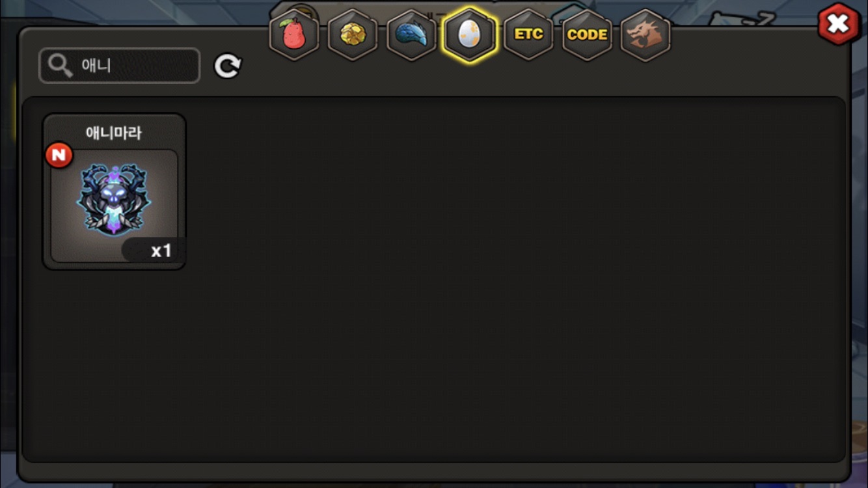Open the CODE tab

point(587,35)
